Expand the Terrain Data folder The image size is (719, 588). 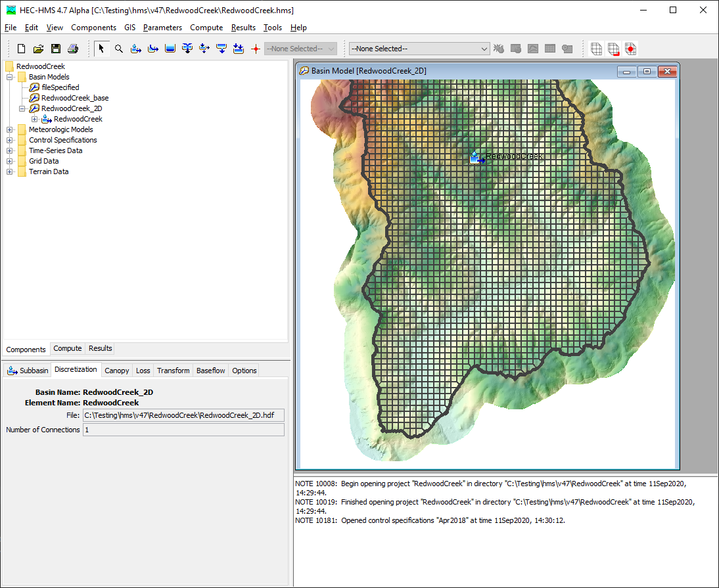[9, 172]
